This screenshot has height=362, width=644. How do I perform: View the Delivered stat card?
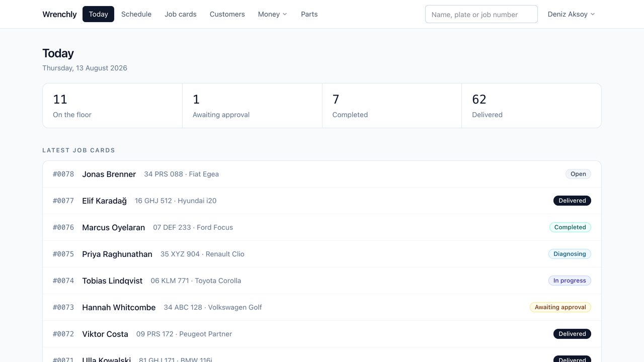click(x=531, y=106)
